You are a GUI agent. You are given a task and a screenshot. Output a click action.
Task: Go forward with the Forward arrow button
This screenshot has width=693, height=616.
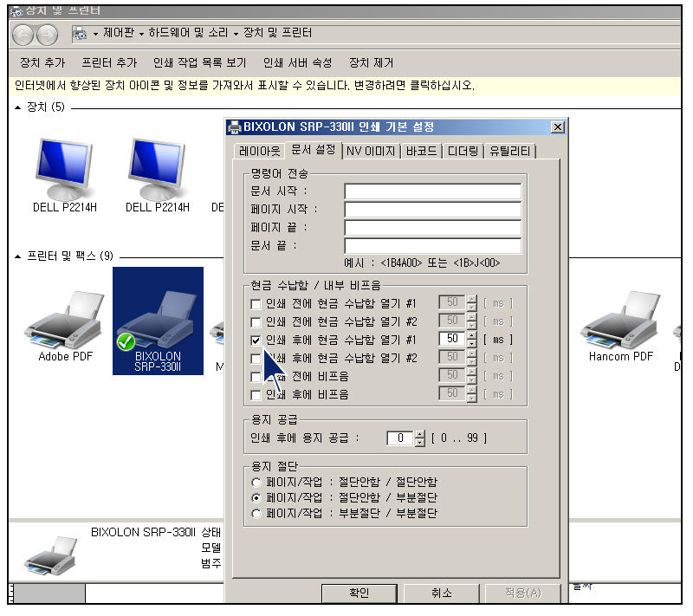[x=47, y=35]
